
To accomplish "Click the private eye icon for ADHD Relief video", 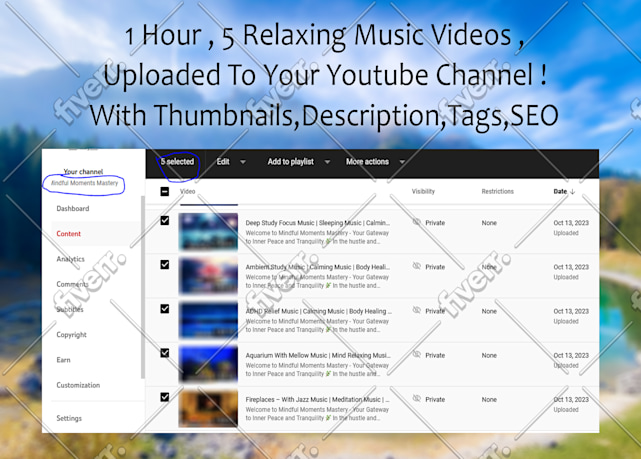I will click(x=417, y=310).
